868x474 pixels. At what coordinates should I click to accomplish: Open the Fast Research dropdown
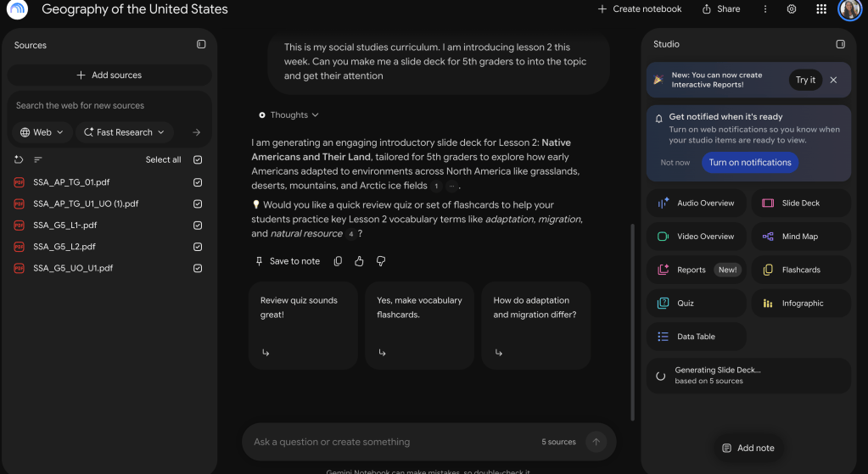(x=124, y=132)
